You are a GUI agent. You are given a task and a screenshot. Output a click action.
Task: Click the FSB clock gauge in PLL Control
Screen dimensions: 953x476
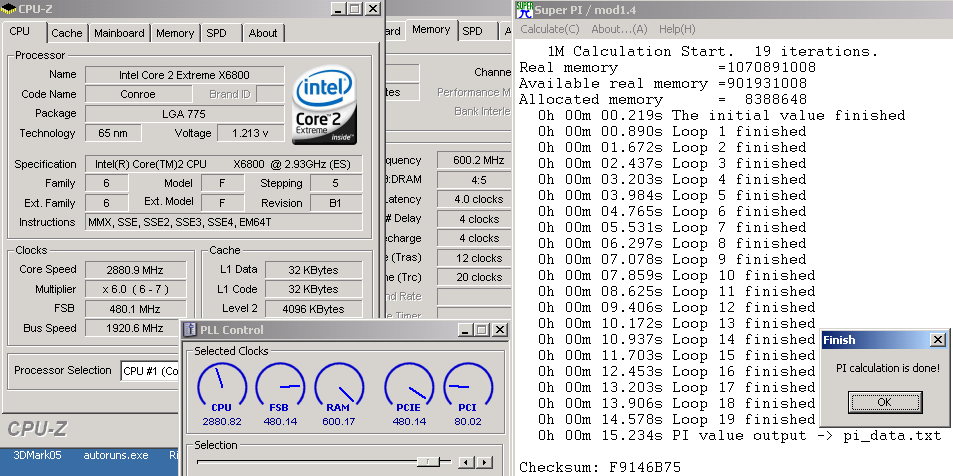coord(280,387)
